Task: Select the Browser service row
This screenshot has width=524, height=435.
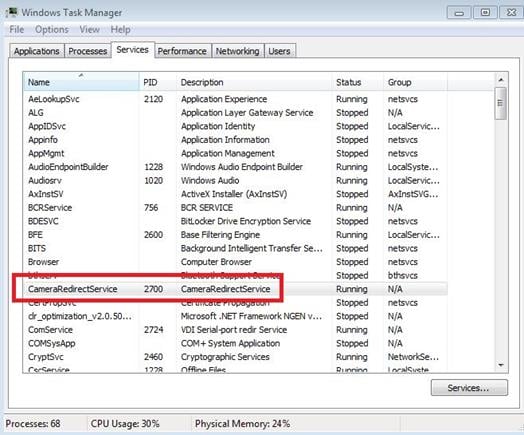Action: point(236,262)
